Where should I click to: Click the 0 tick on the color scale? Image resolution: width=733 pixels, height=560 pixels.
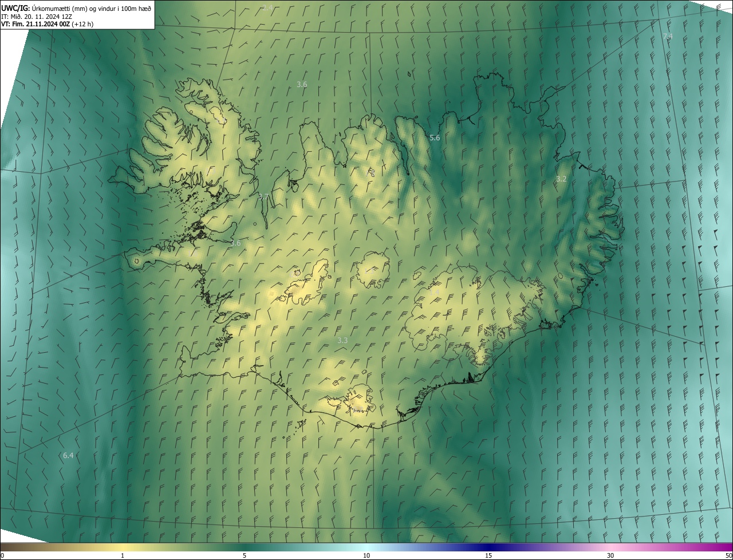(x=2, y=555)
